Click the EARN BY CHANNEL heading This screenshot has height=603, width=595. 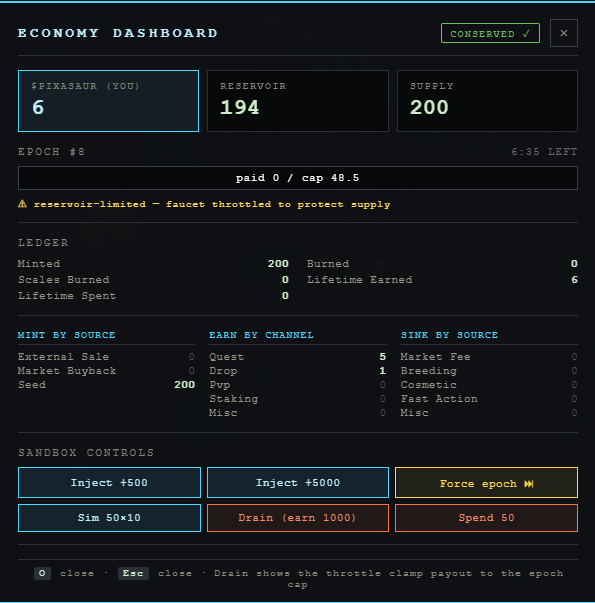point(262,335)
